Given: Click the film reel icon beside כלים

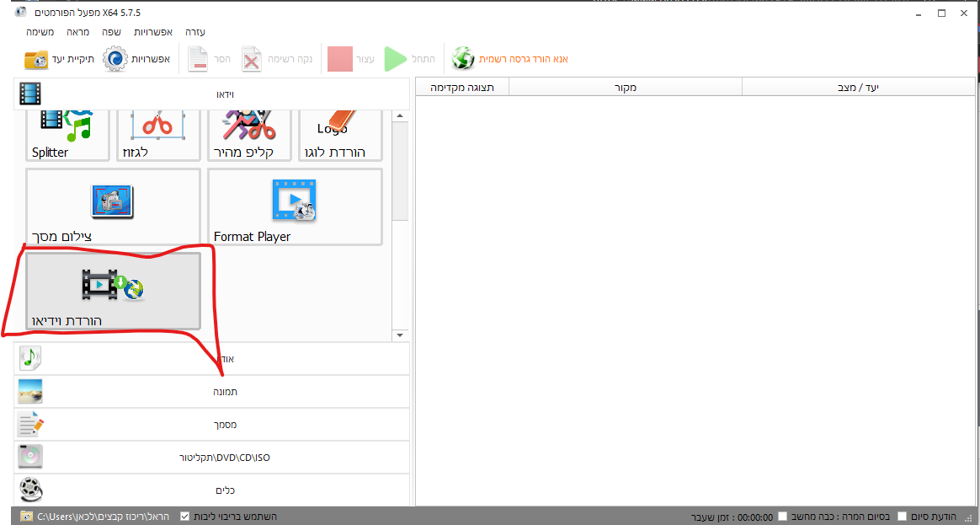Looking at the screenshot, I should click(30, 490).
